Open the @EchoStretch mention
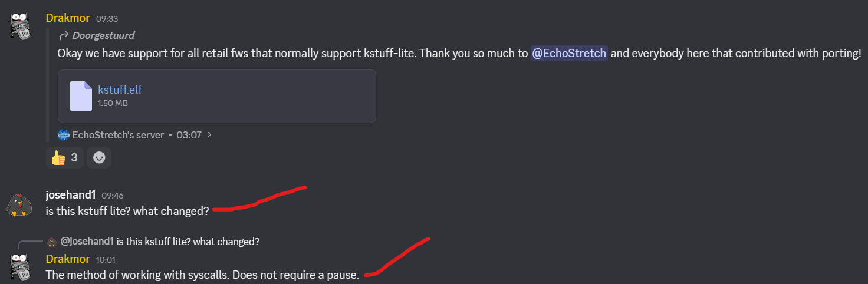This screenshot has height=284, width=868. coord(569,53)
